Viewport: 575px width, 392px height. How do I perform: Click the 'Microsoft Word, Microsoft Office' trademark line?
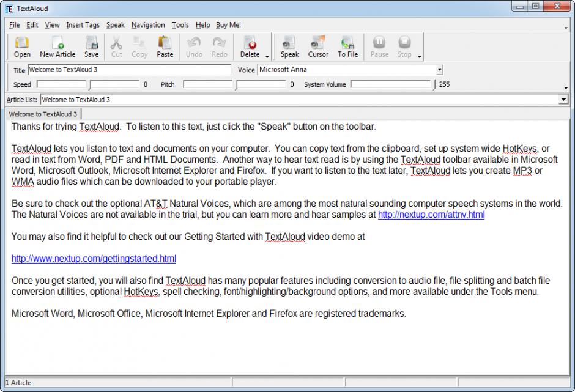tap(209, 314)
